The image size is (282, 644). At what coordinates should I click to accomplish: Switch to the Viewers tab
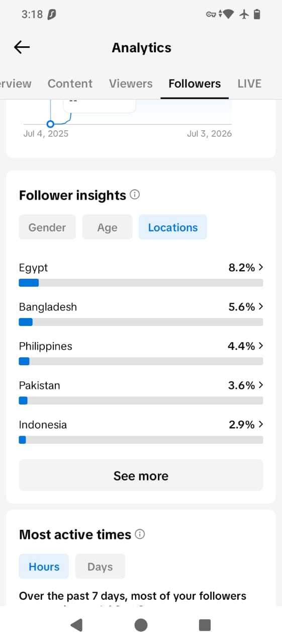coord(131,84)
